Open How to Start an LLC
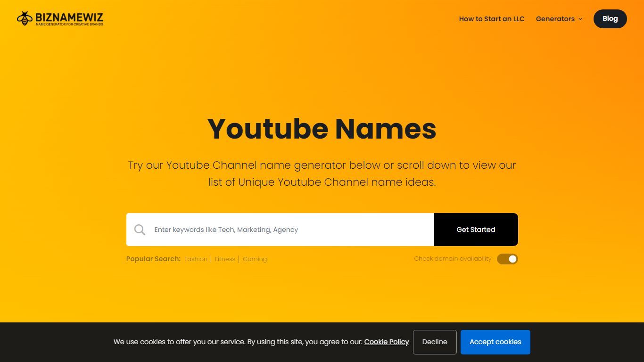Image resolution: width=644 pixels, height=362 pixels. (492, 19)
